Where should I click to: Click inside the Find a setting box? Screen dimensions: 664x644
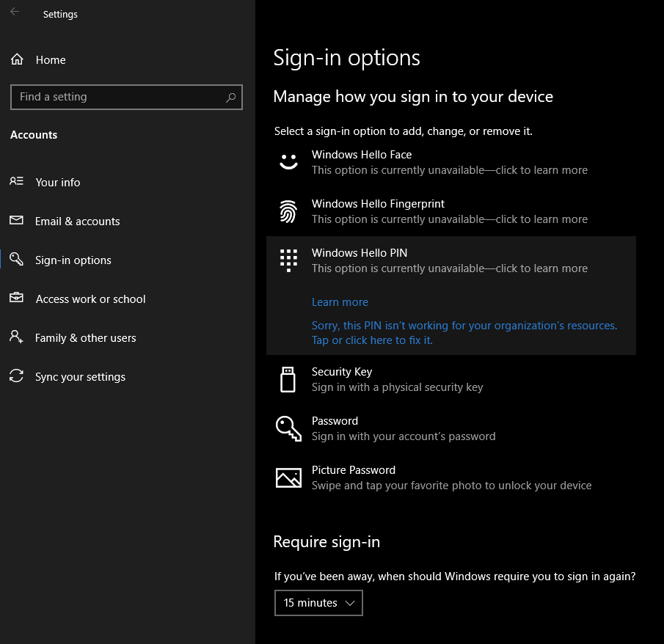tap(117, 97)
